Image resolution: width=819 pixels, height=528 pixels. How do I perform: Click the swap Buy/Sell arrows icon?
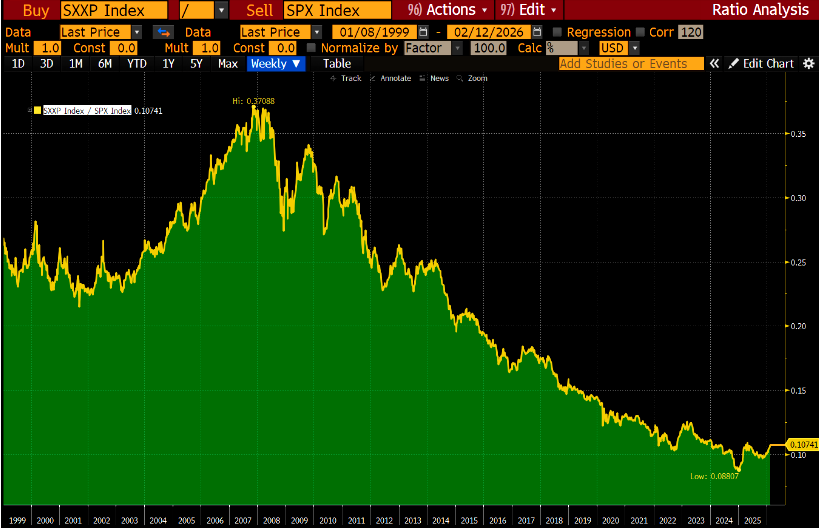click(163, 32)
